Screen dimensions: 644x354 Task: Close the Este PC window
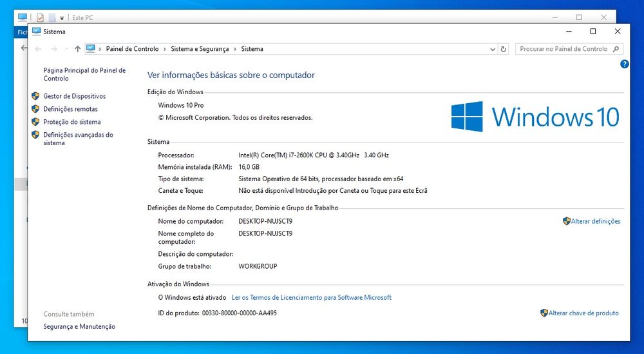pos(603,17)
